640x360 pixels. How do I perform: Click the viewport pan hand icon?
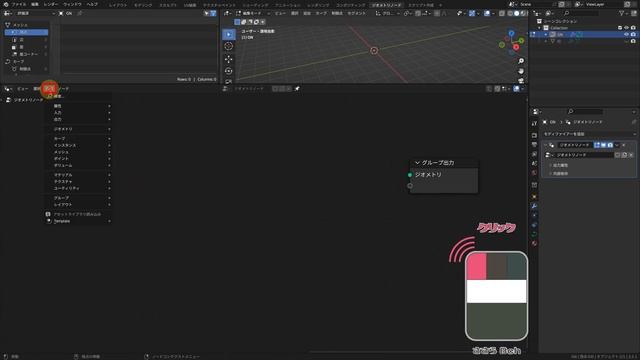(x=521, y=71)
